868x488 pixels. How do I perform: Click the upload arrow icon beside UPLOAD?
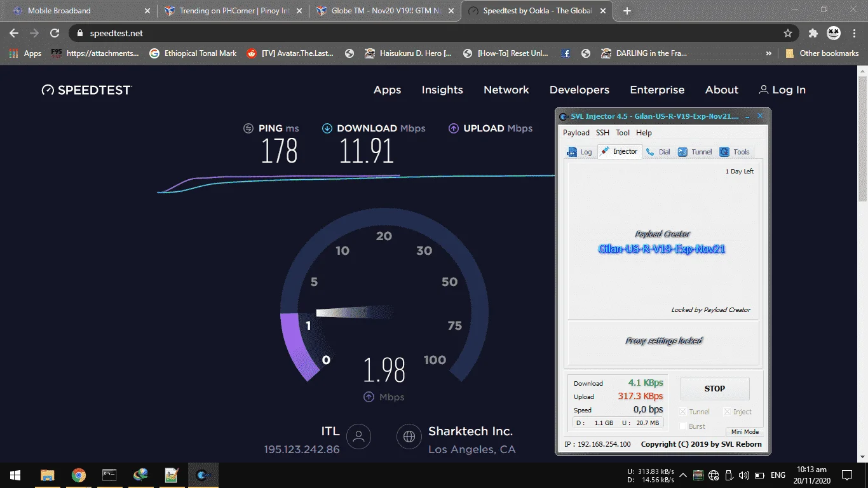pos(454,128)
